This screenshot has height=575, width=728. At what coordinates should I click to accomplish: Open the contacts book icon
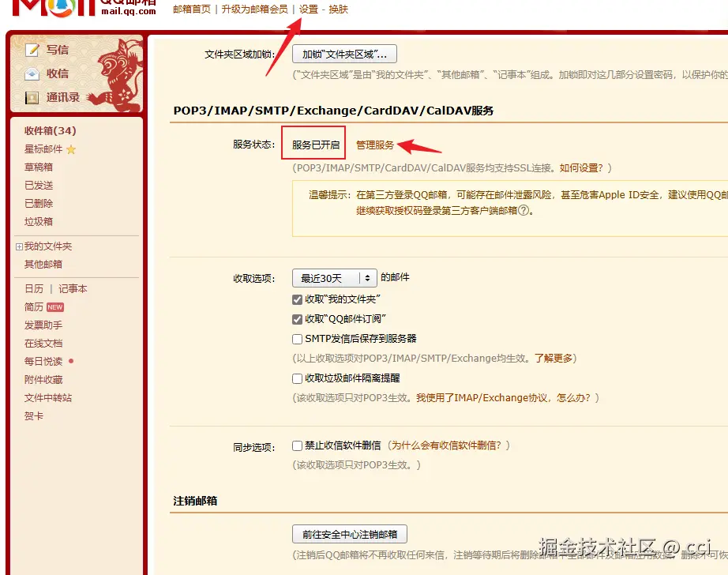tap(32, 97)
